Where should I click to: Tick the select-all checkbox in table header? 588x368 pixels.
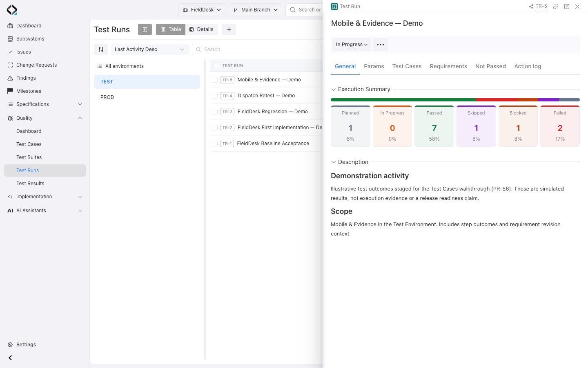pyautogui.click(x=216, y=65)
